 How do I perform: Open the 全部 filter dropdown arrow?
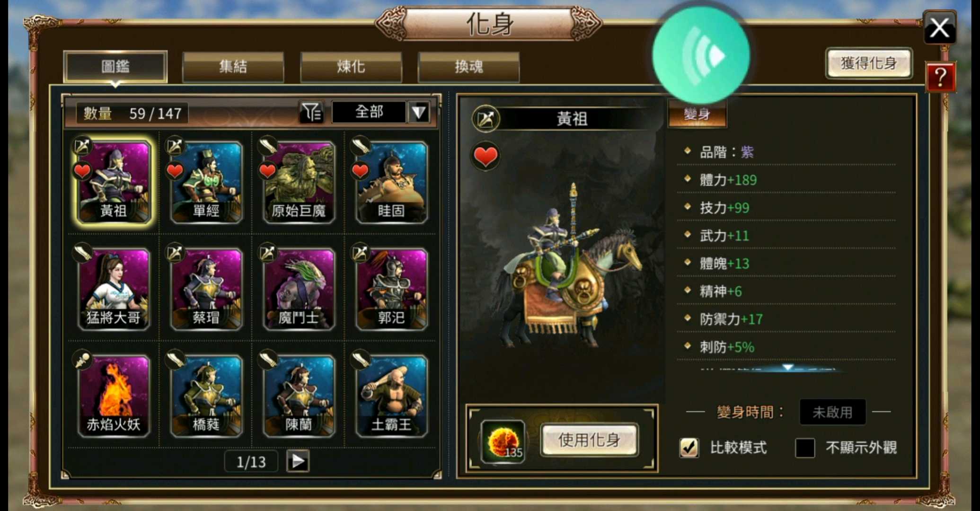click(419, 112)
